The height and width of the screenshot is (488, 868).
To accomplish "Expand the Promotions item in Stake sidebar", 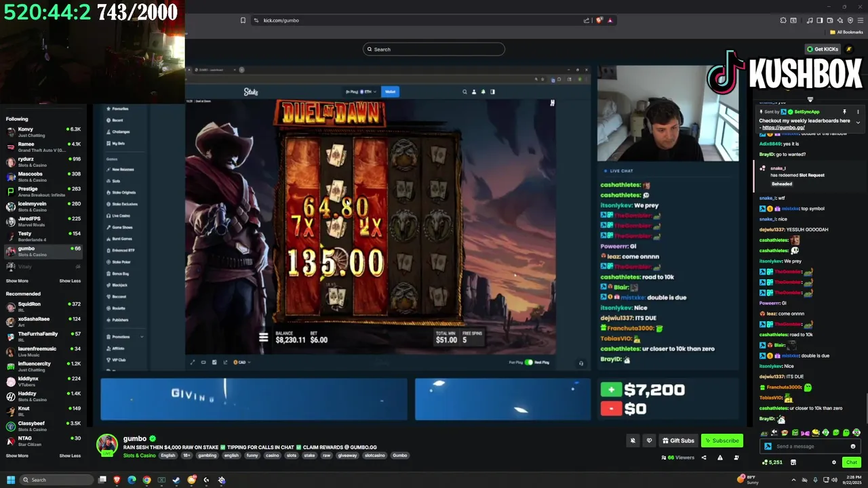I will (x=124, y=337).
